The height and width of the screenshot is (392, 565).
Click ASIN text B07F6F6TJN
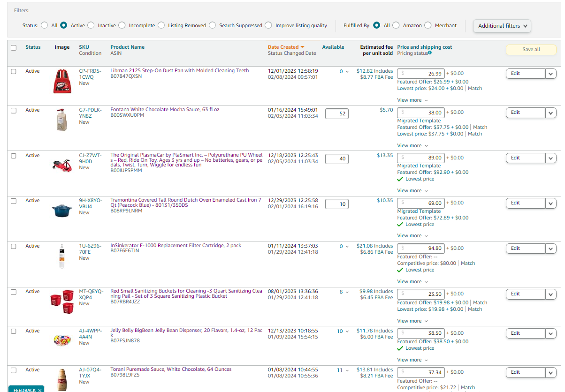124,251
